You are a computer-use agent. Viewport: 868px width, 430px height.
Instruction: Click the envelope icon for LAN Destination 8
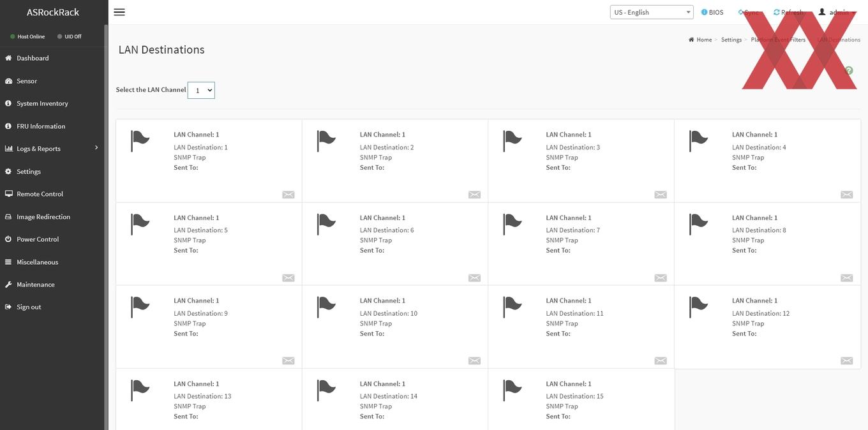(x=846, y=278)
